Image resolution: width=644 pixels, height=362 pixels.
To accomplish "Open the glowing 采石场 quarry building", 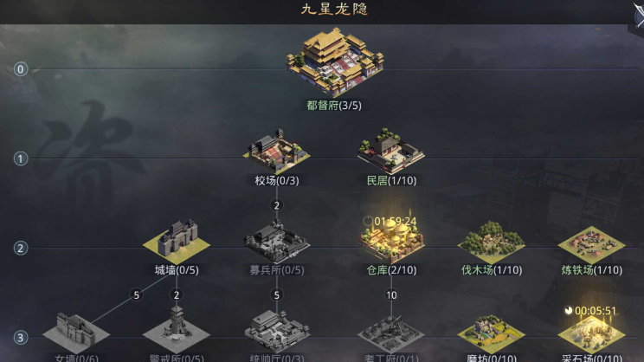I will 591,335.
